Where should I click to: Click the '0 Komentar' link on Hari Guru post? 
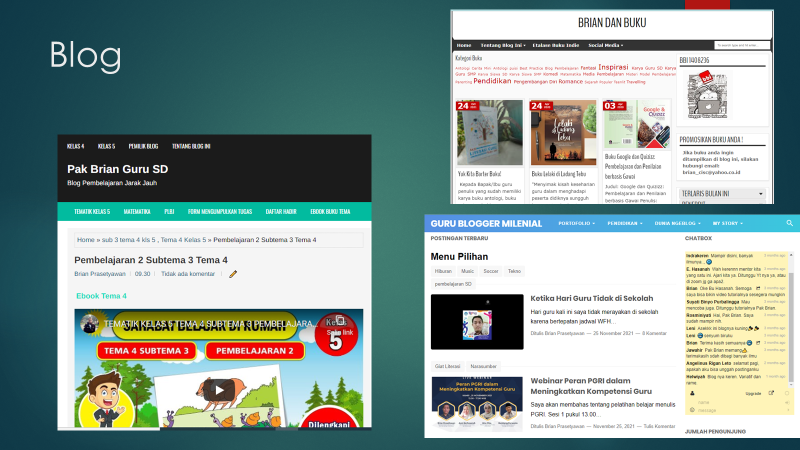point(654,334)
